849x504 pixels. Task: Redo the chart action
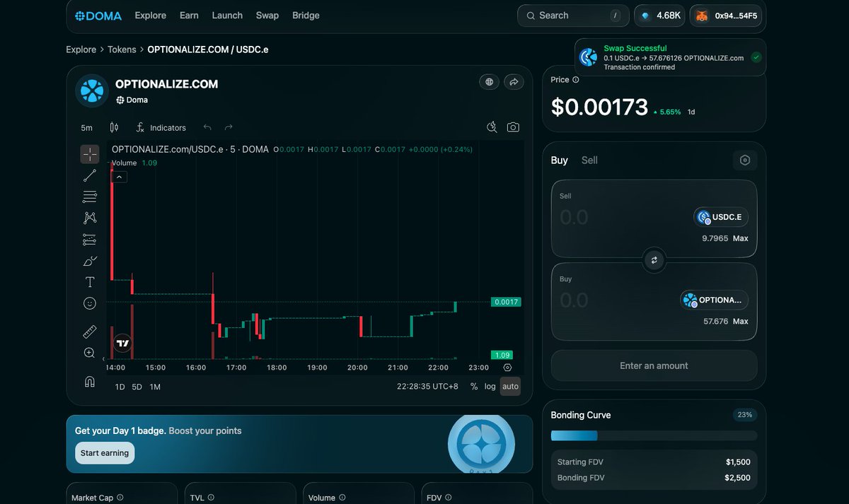(x=229, y=127)
